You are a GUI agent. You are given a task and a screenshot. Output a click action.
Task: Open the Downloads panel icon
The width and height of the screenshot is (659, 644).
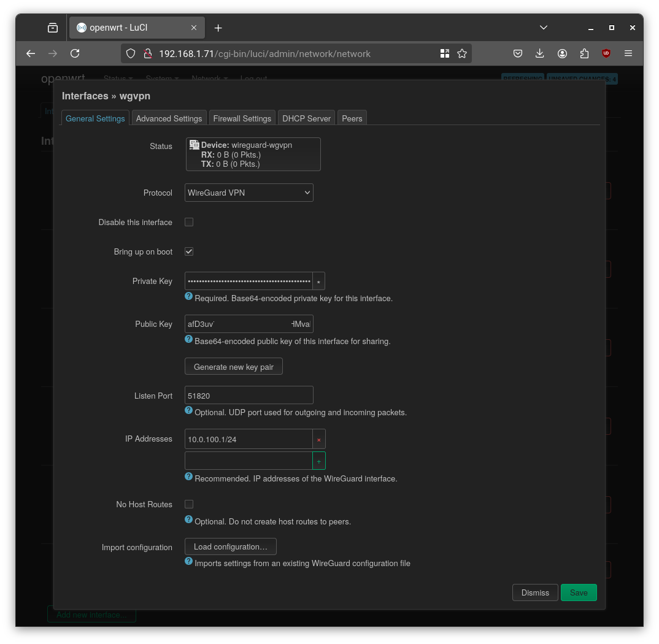pos(540,53)
